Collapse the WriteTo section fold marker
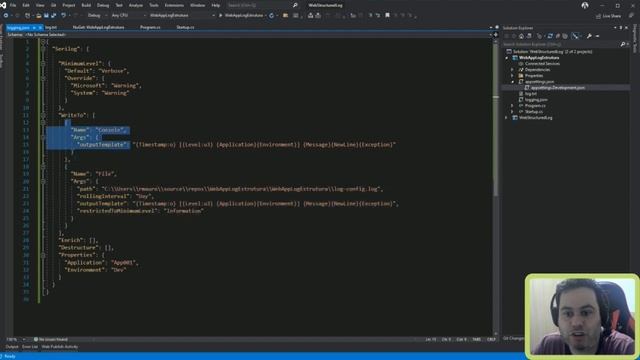This screenshot has width=640, height=360. (x=43, y=116)
